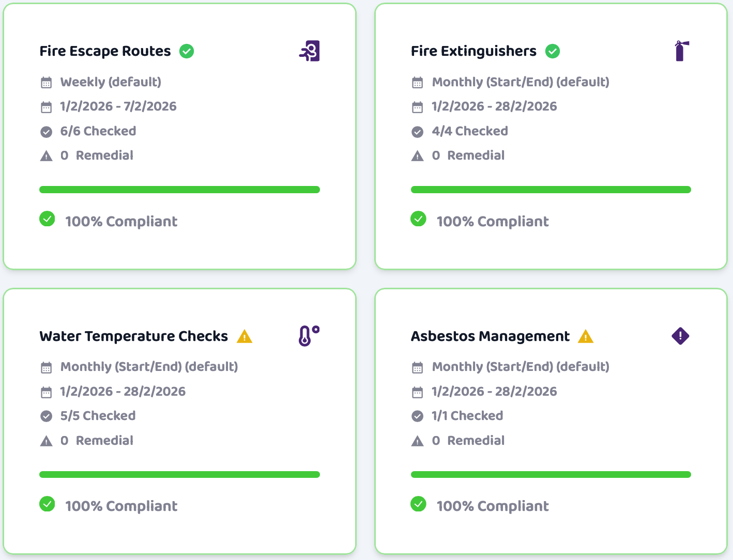Click the green progress bar under Fire Escape Routes
Screen dimensions: 733x560
(x=179, y=190)
